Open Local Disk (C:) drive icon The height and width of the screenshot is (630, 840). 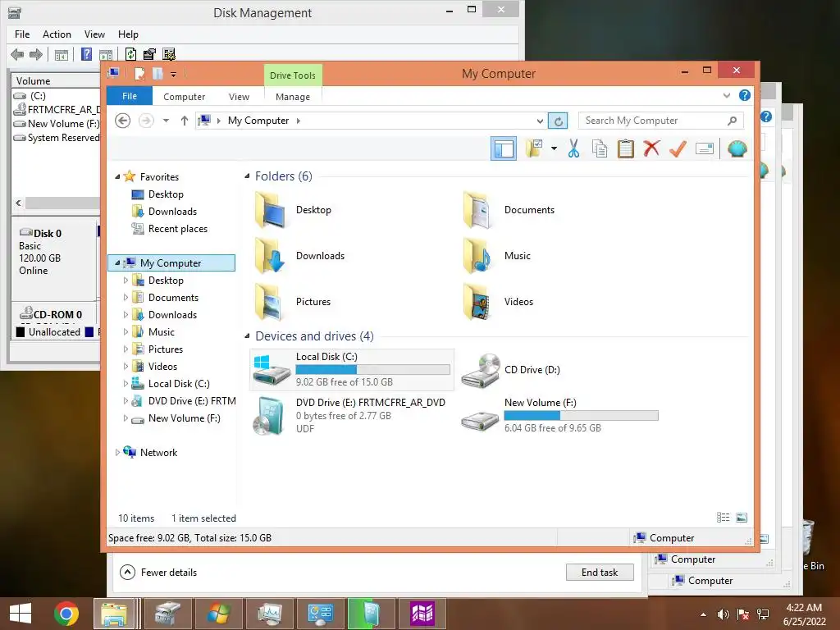pos(271,370)
